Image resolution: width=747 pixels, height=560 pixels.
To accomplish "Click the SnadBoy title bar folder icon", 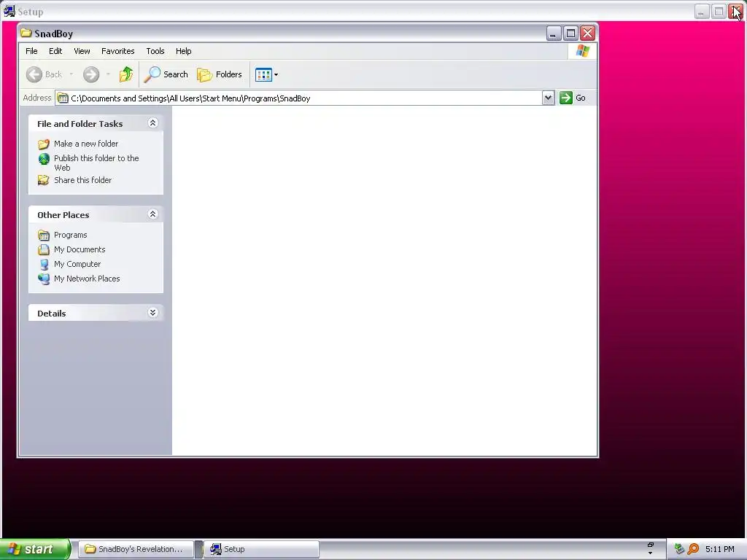I will (x=26, y=33).
